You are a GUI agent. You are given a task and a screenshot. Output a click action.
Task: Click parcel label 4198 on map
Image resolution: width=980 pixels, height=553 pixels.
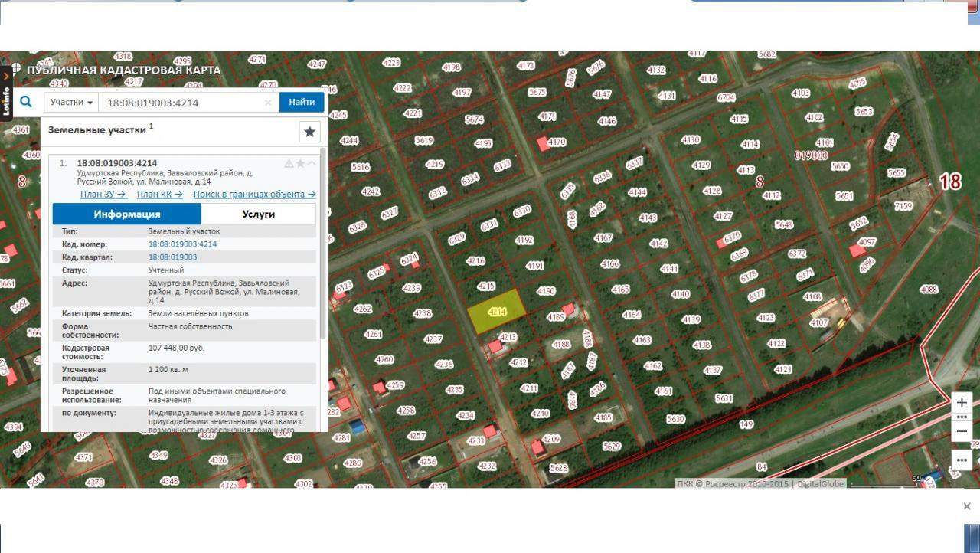click(x=451, y=67)
